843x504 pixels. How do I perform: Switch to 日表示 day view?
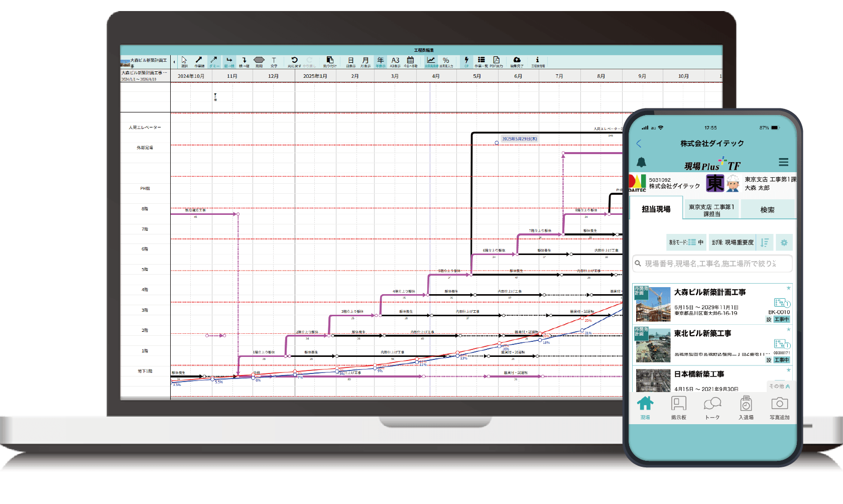350,62
